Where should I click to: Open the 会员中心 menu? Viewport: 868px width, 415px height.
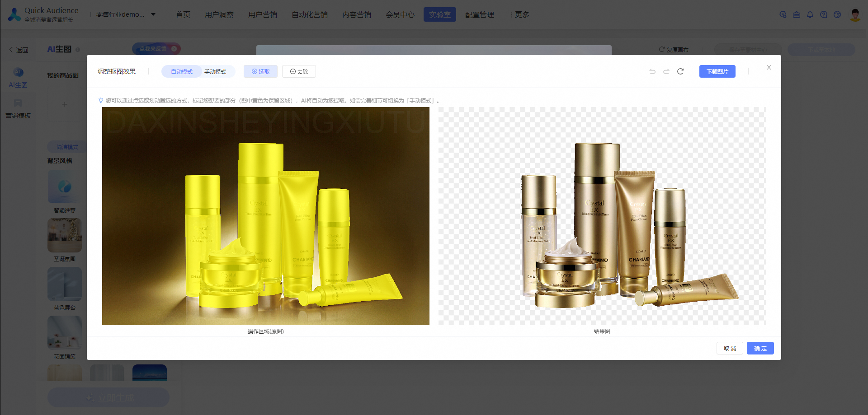coord(400,14)
